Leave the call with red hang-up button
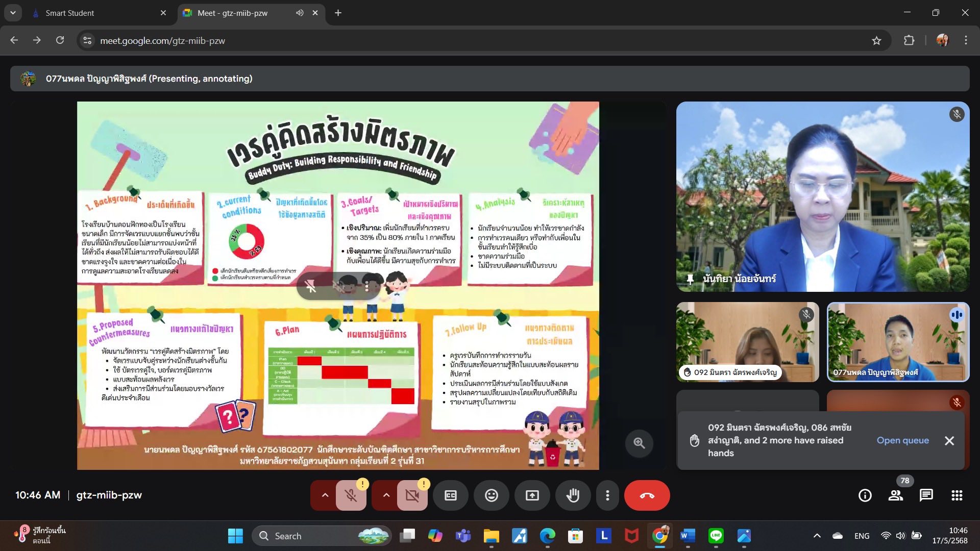This screenshot has height=551, width=980. (x=647, y=495)
